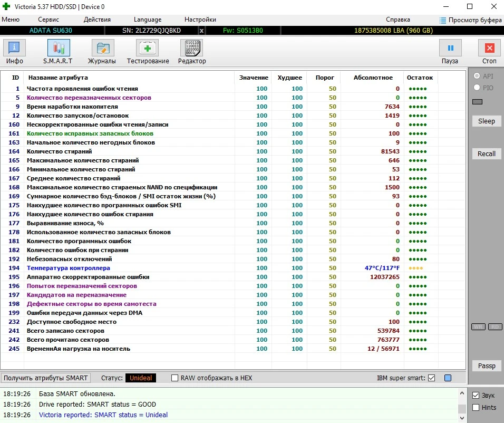Click the yellow dots for temperature
Image resolution: width=504 pixels, height=423 pixels.
point(416,268)
